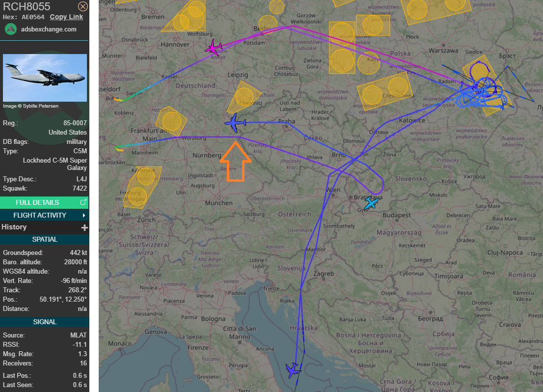Click the History panel label
The width and height of the screenshot is (543, 392).
click(14, 227)
